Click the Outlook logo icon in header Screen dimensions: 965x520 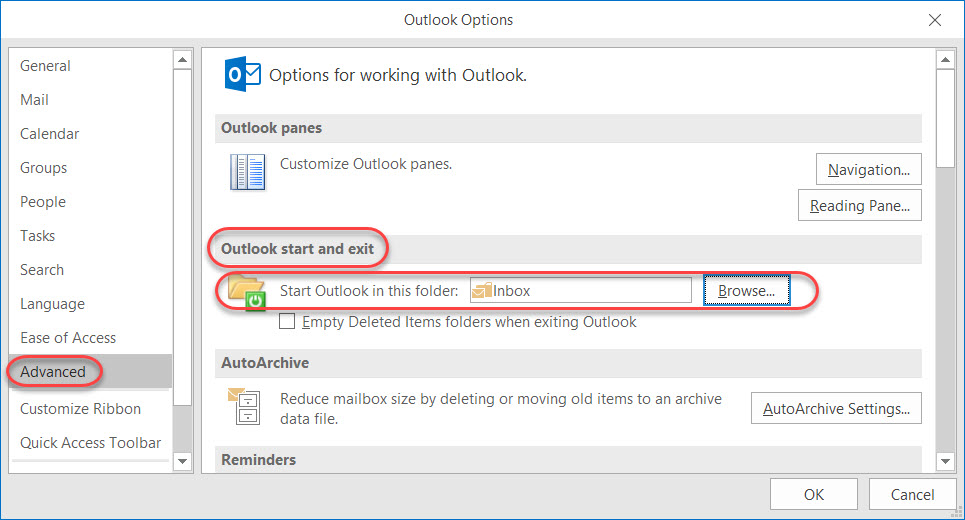pos(244,75)
